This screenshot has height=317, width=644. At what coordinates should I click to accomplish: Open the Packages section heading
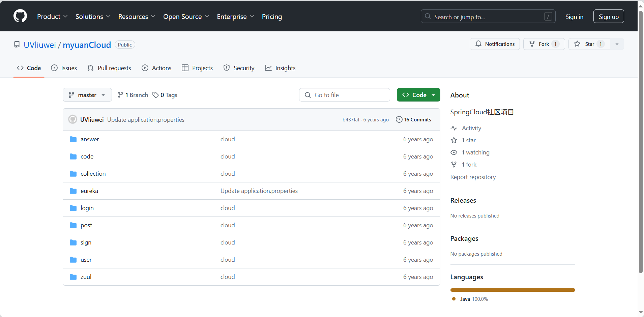464,238
